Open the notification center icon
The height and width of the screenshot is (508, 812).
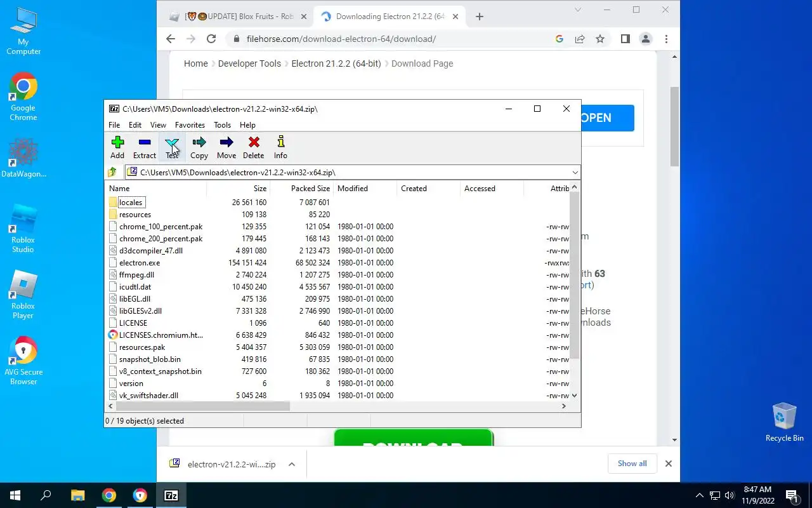click(x=792, y=495)
